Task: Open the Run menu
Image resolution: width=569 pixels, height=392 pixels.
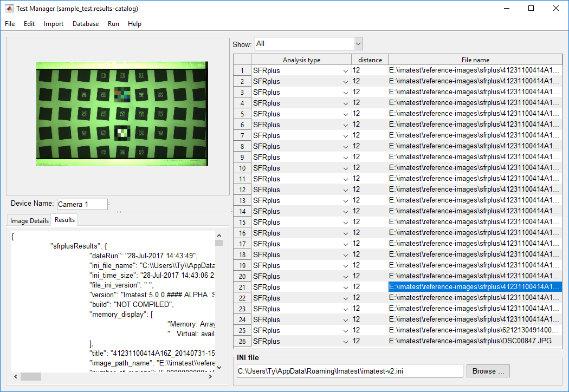Action: [x=113, y=24]
